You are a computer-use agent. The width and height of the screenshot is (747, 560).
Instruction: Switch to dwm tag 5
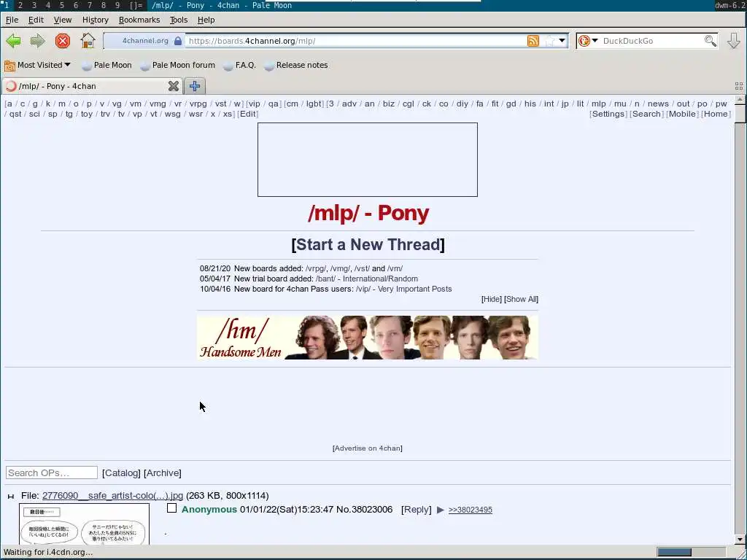click(61, 5)
